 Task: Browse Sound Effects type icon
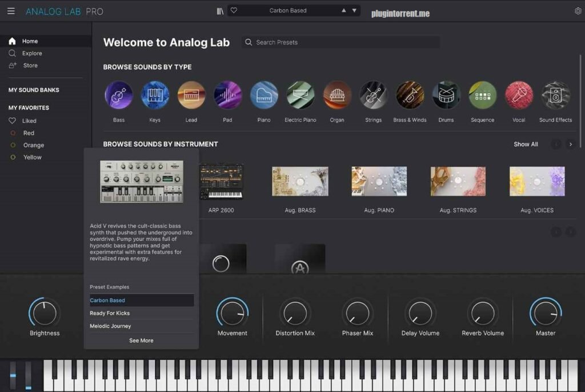click(555, 95)
